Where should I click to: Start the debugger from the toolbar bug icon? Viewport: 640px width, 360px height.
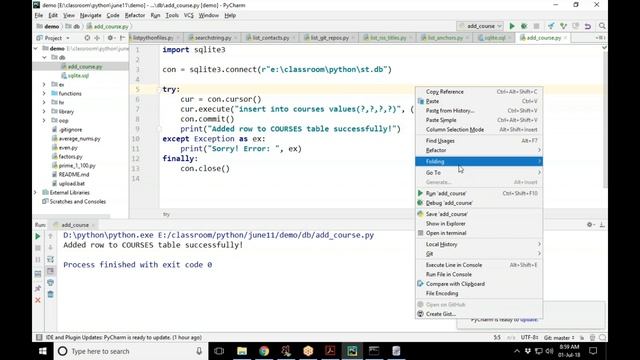coord(524,26)
